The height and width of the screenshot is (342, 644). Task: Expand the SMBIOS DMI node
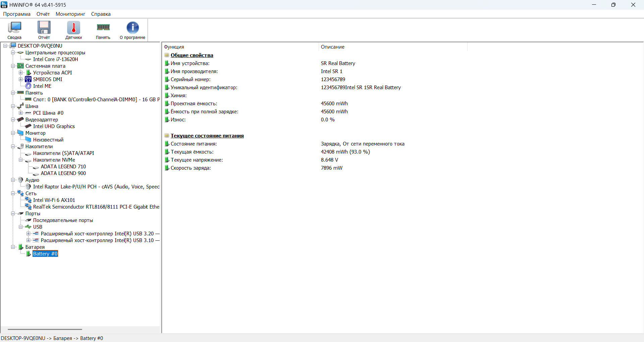(20, 79)
